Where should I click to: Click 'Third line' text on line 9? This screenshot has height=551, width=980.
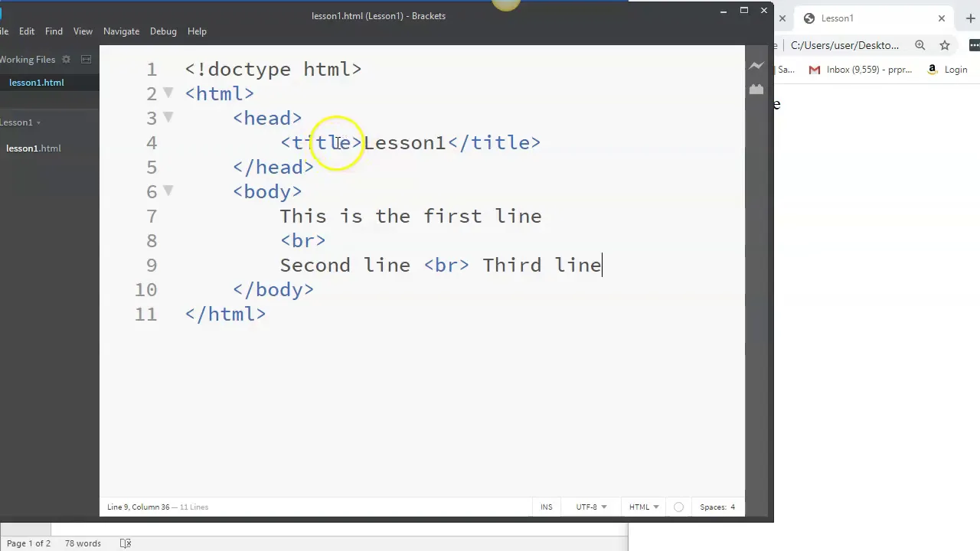pos(542,266)
